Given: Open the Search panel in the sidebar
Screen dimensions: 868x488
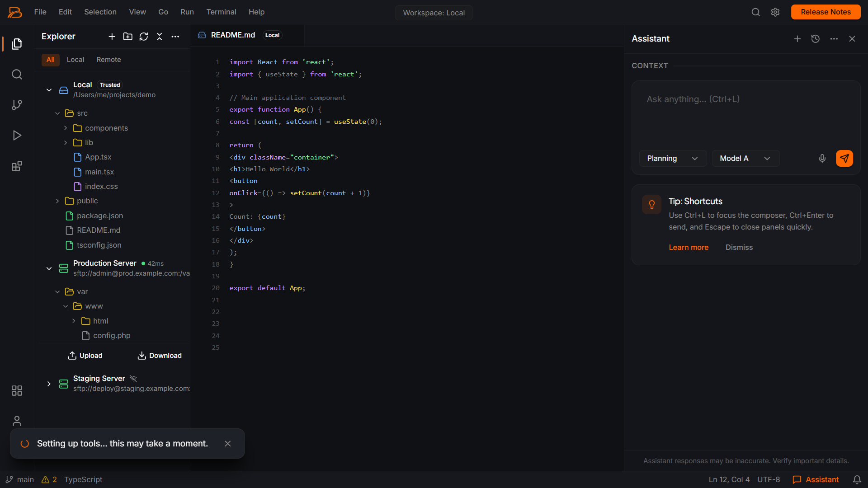Looking at the screenshot, I should (x=17, y=75).
